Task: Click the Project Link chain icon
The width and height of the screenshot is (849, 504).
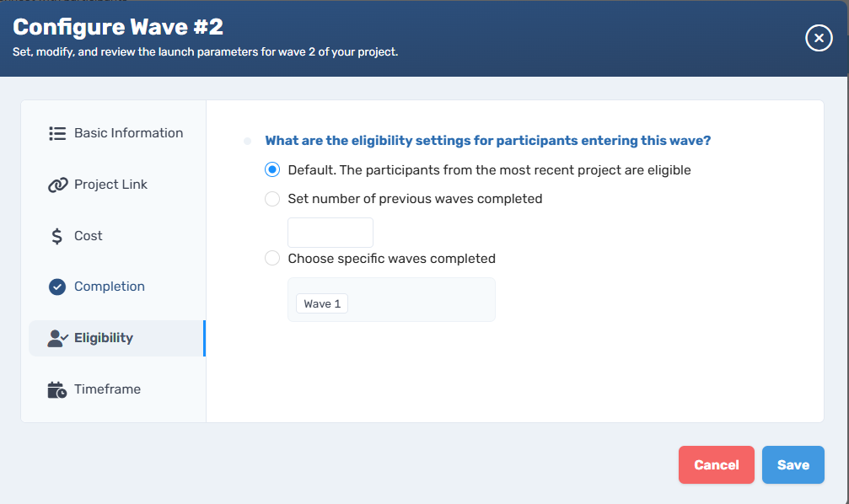Action: (x=57, y=185)
